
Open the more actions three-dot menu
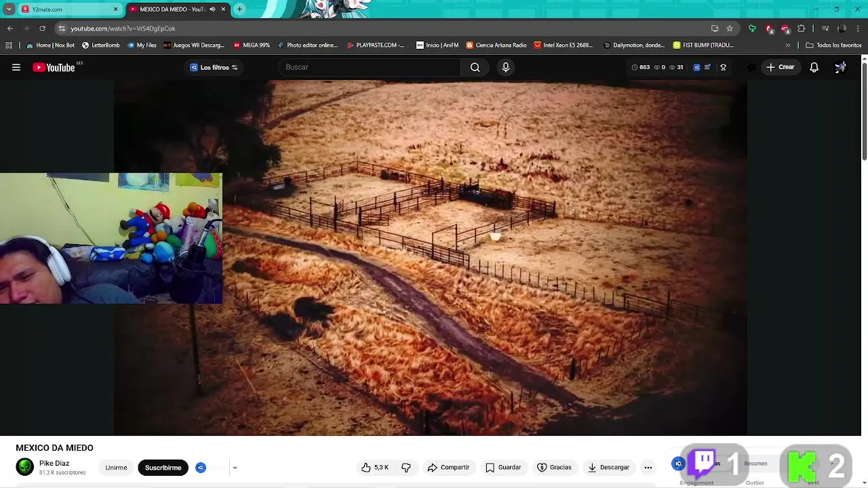648,468
